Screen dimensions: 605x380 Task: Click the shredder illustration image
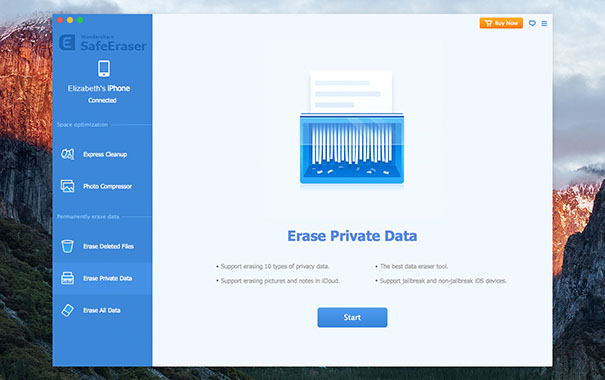(352, 128)
